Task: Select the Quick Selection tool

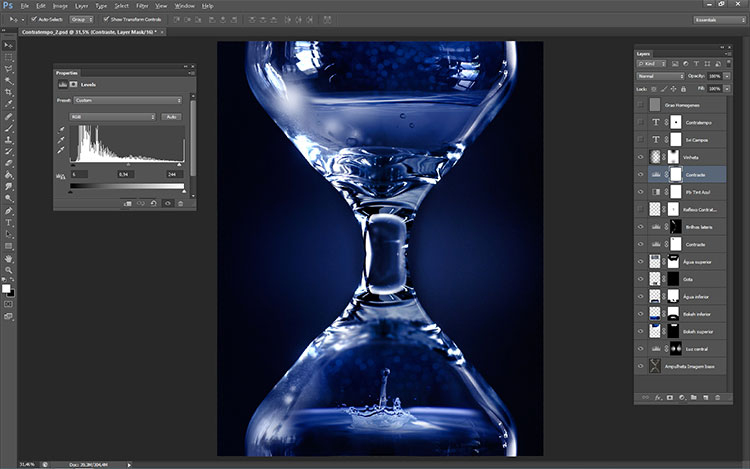Action: point(9,81)
